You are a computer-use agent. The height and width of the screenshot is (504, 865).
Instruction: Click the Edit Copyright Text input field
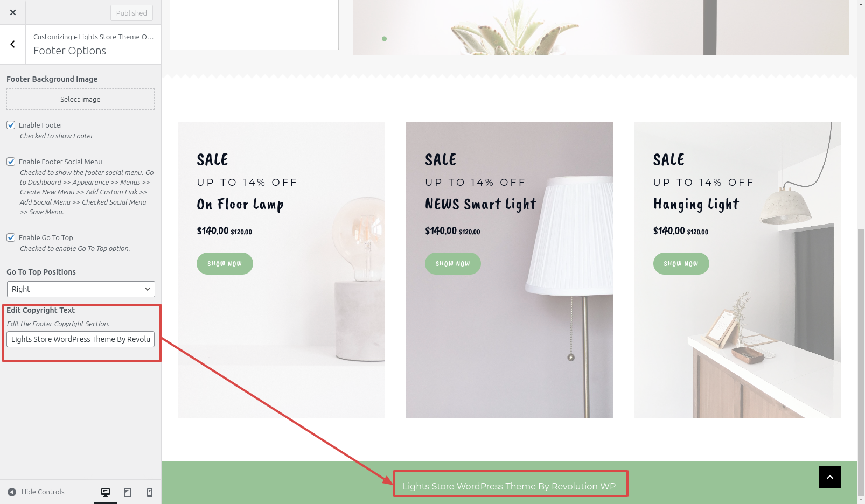[81, 339]
